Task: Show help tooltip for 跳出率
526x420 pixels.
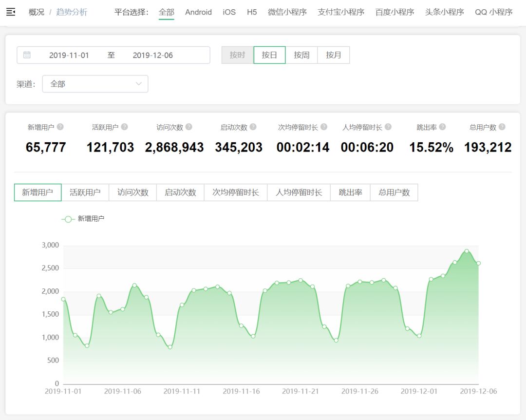Action: coord(442,127)
